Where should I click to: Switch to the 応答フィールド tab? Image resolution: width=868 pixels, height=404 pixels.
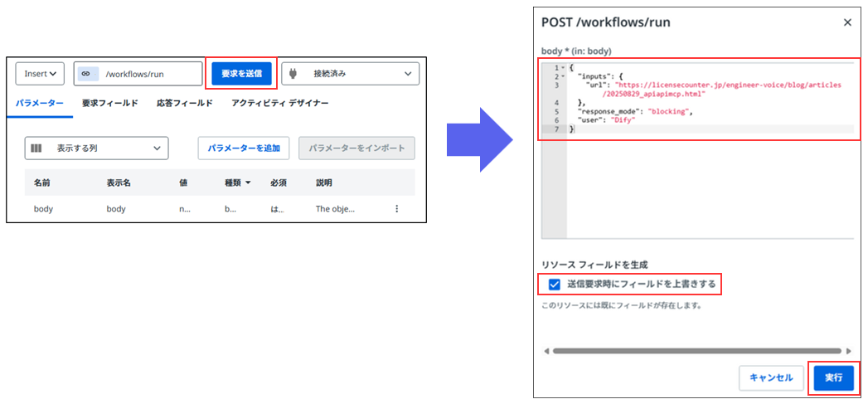(x=184, y=104)
